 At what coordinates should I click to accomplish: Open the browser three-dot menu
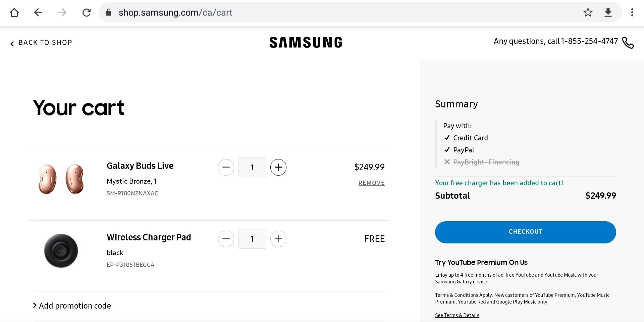pos(632,13)
